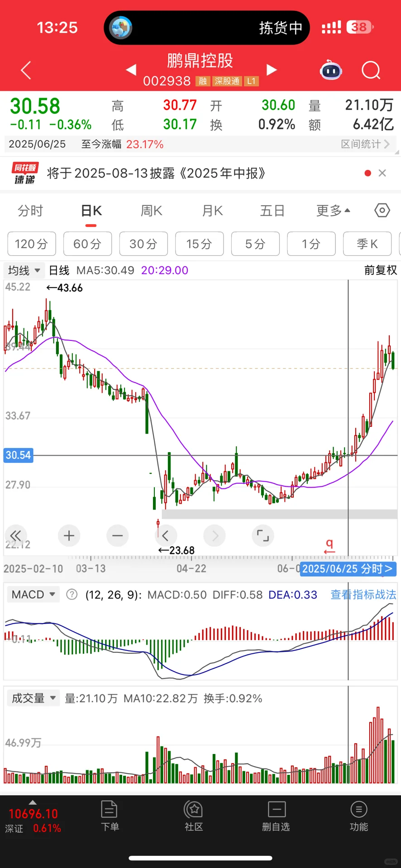
Task: Open MACD indicator help question mark
Action: (x=72, y=594)
